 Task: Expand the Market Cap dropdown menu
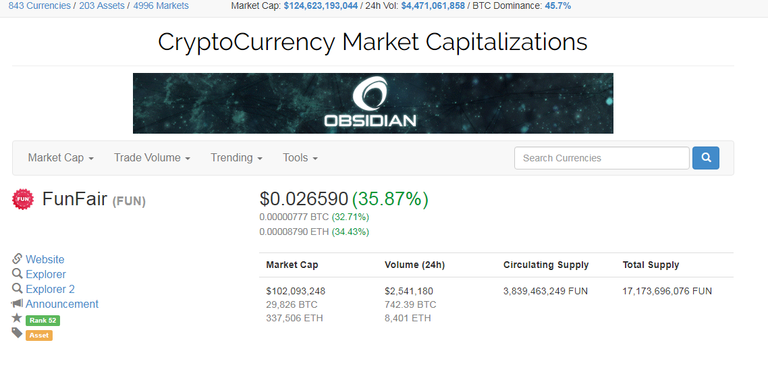tap(61, 158)
